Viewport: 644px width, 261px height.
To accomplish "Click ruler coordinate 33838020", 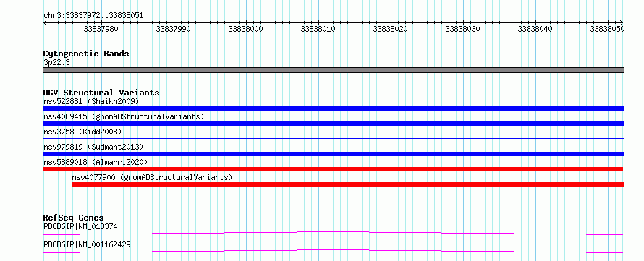I will point(390,29).
